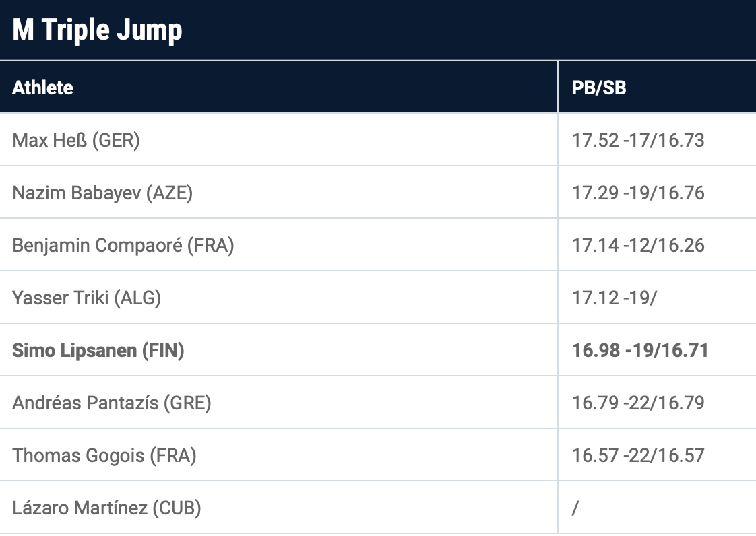Click the M Triple Jump table title

(98, 30)
